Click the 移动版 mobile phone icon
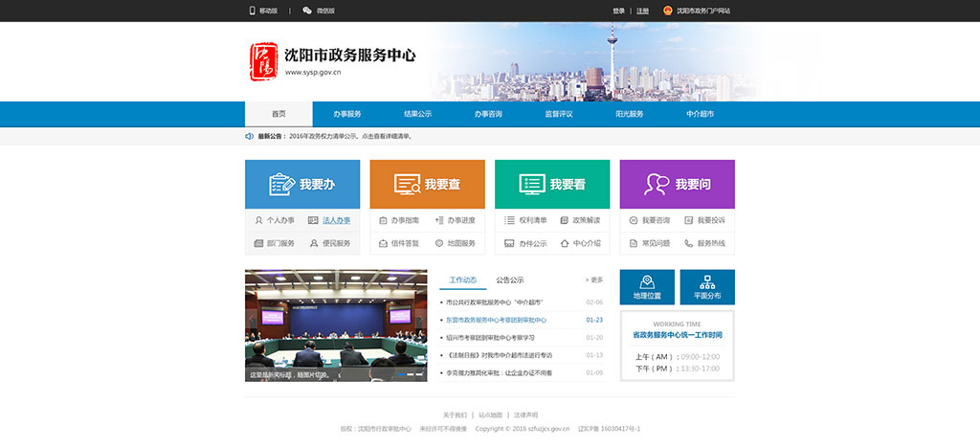The width and height of the screenshot is (980, 447). tap(253, 11)
